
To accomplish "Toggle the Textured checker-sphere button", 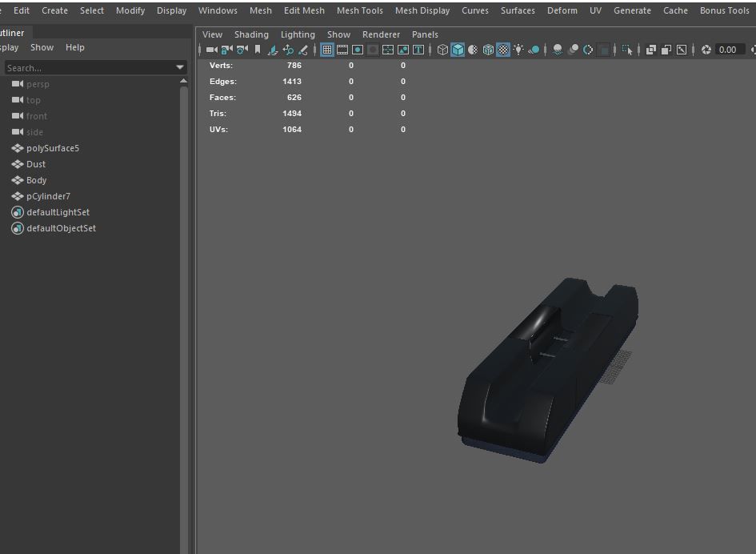I will click(503, 49).
